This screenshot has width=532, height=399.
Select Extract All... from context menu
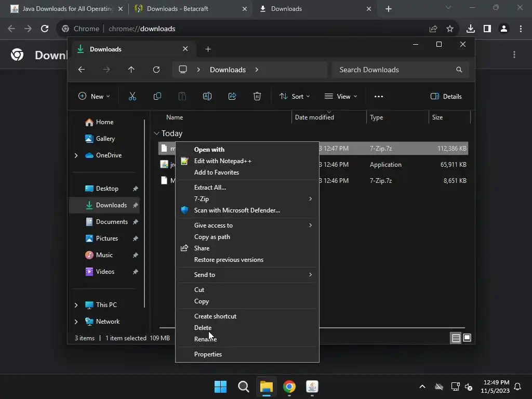[247, 187]
